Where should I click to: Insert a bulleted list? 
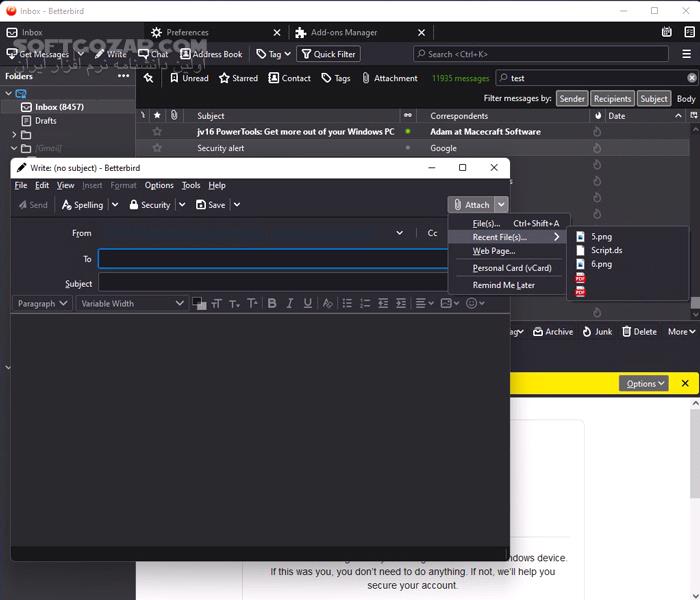(347, 304)
